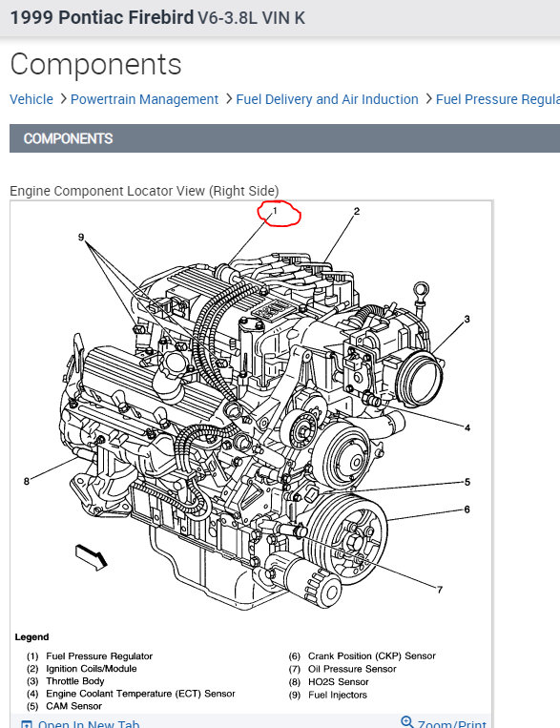This screenshot has width=560, height=728.
Task: Click legend entry Crank Position (CKP) Sensor
Action: 371,656
